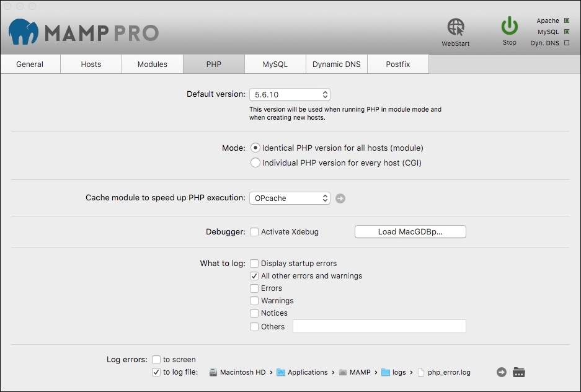Switch to the MySQL tab
This screenshot has height=392, width=581.
[275, 64]
